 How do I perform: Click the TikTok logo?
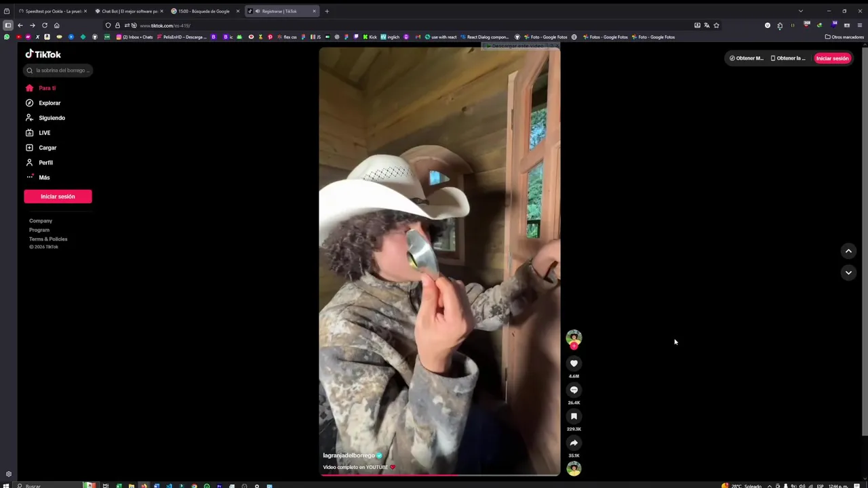pos(43,54)
